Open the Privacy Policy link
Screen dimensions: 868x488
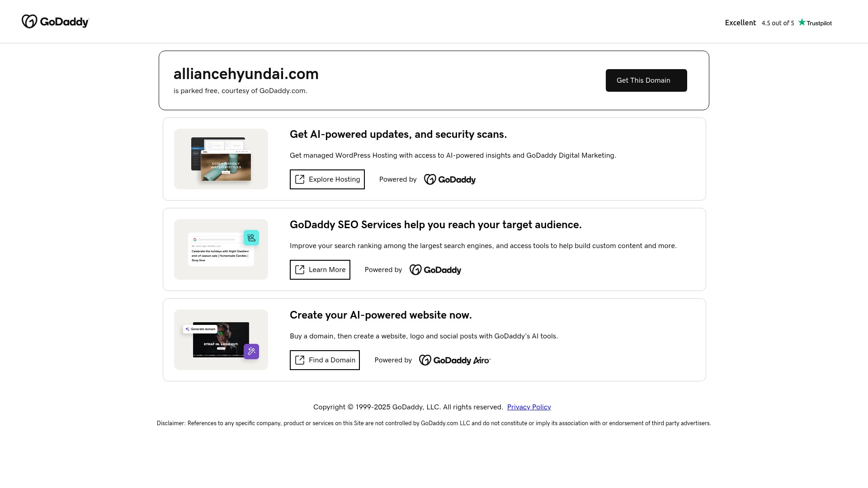(529, 407)
